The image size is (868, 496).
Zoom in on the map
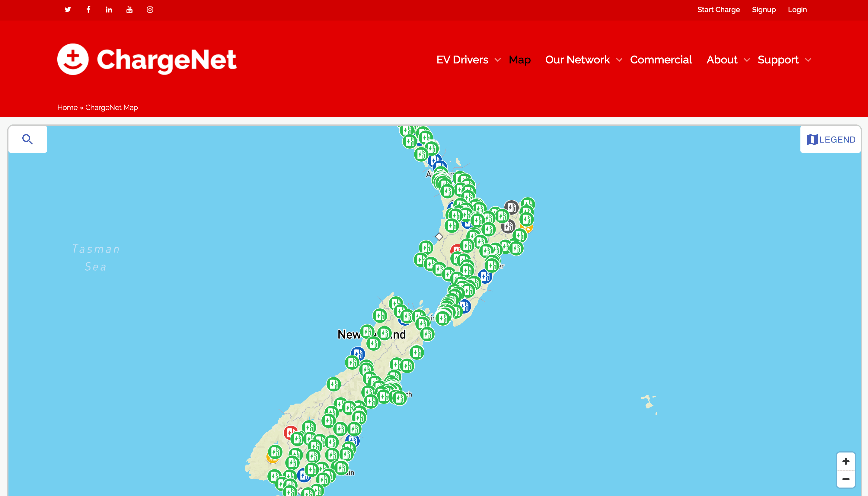846,461
